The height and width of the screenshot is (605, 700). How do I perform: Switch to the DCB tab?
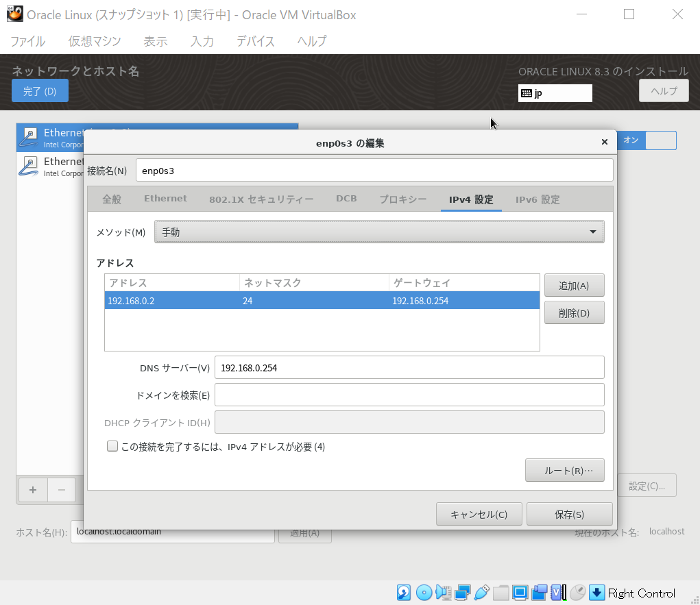[346, 199]
